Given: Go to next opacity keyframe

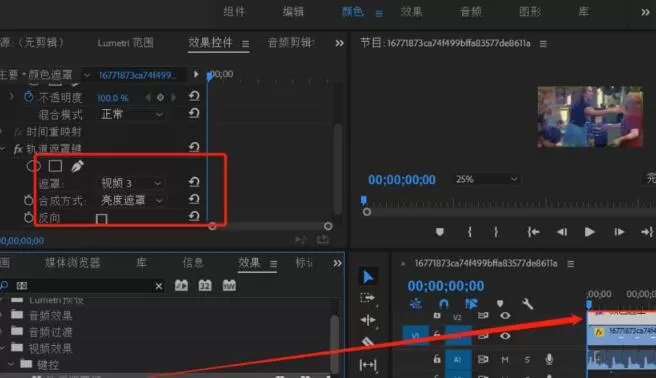Looking at the screenshot, I should 173,97.
